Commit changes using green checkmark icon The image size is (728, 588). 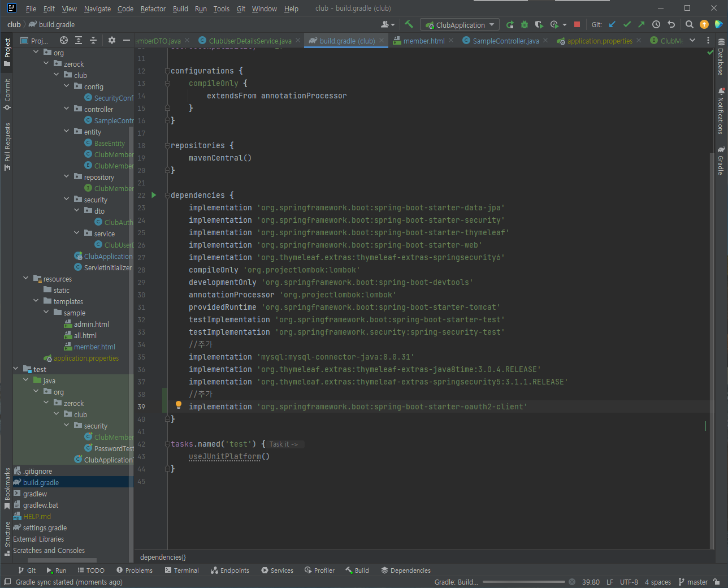click(x=627, y=24)
